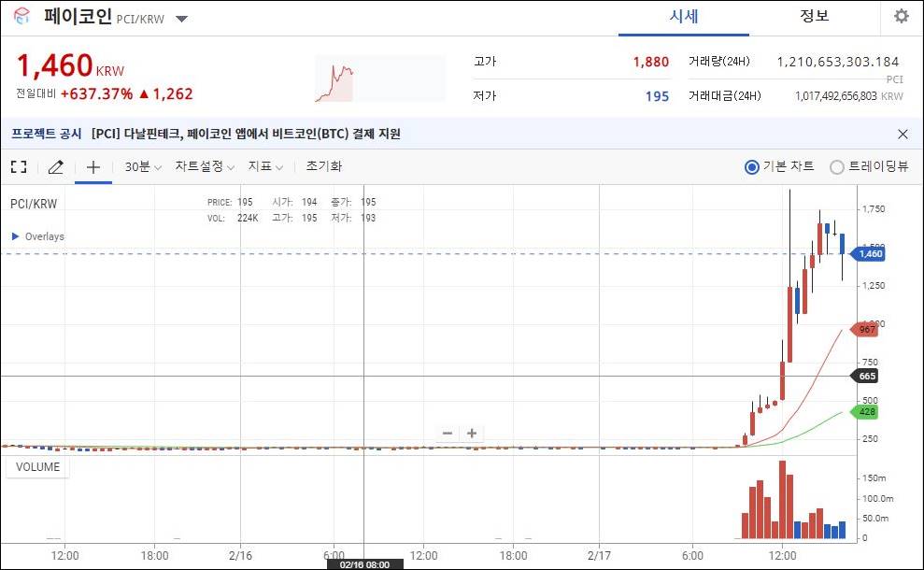Expand the Overlays panel on the chart
924x570 pixels.
click(37, 236)
